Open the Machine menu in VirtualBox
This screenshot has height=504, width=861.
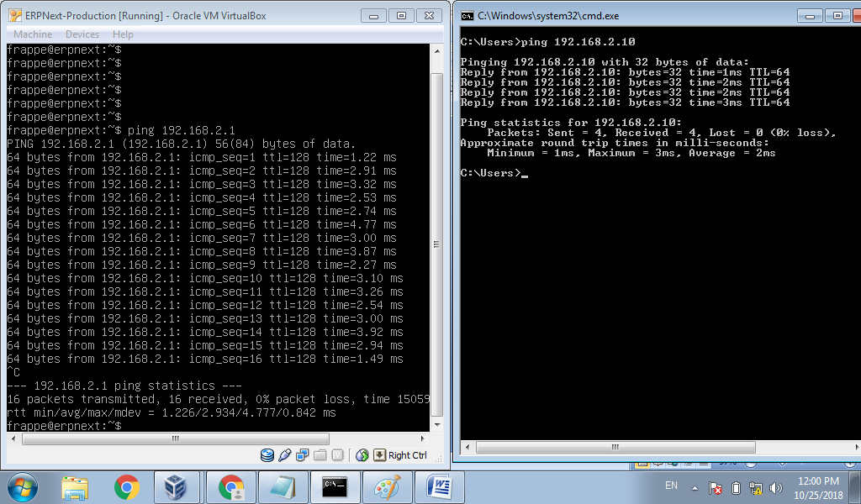click(33, 34)
